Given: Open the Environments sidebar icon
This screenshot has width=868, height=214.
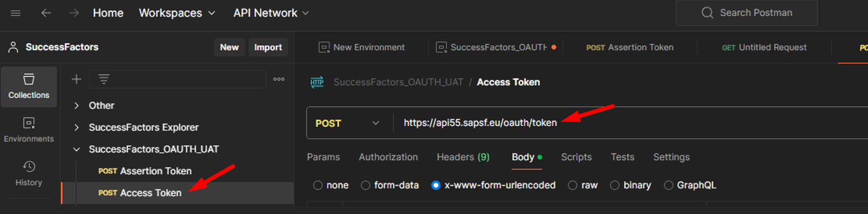Looking at the screenshot, I should coord(28,130).
